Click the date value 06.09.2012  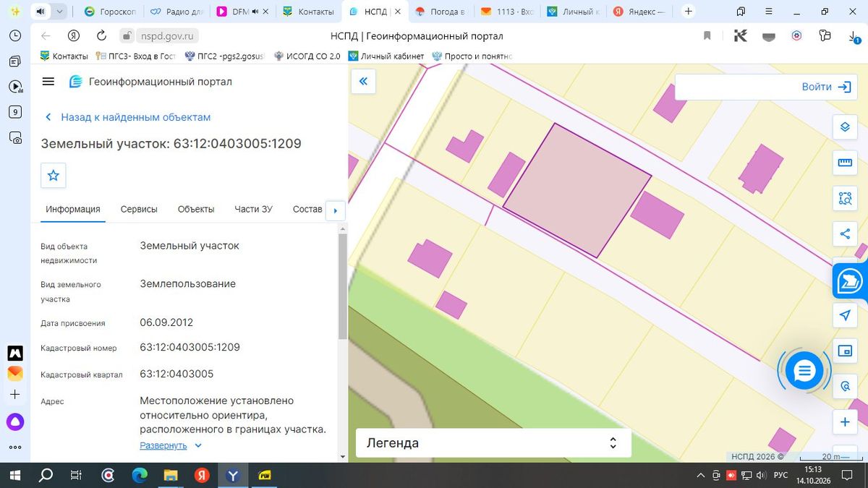click(x=166, y=322)
